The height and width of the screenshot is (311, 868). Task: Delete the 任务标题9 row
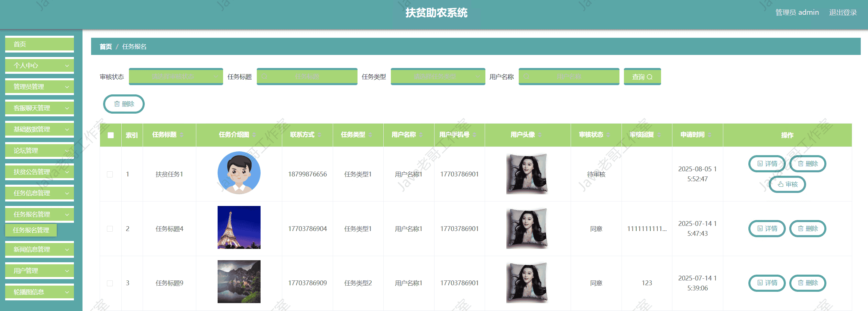pyautogui.click(x=807, y=283)
